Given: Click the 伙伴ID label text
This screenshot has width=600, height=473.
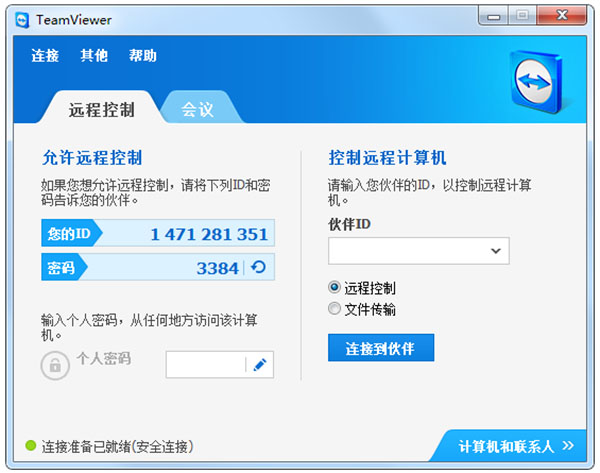Looking at the screenshot, I should tap(349, 224).
